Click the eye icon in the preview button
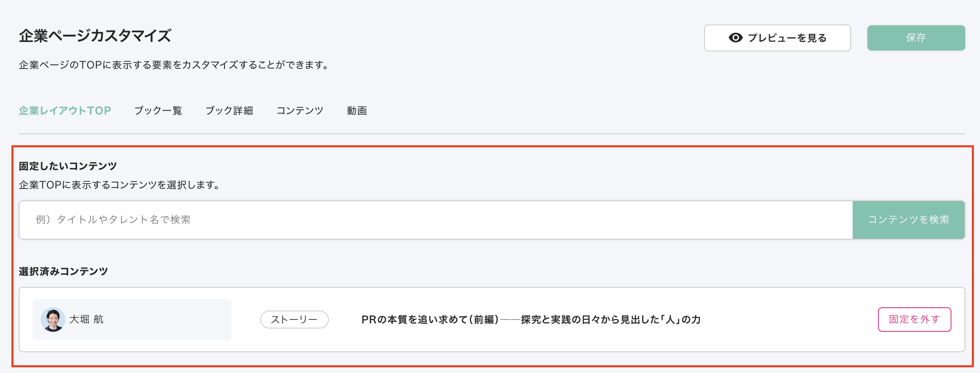The width and height of the screenshot is (980, 373). click(736, 38)
